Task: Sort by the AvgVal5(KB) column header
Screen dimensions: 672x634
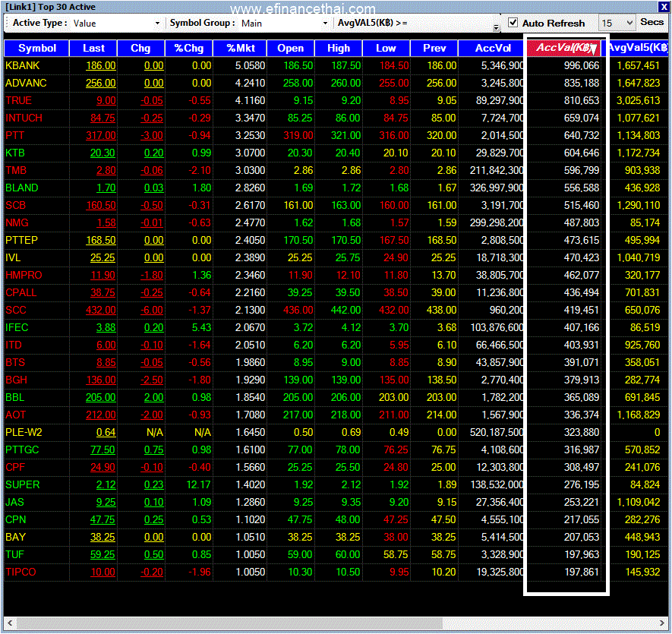Action: [x=637, y=48]
